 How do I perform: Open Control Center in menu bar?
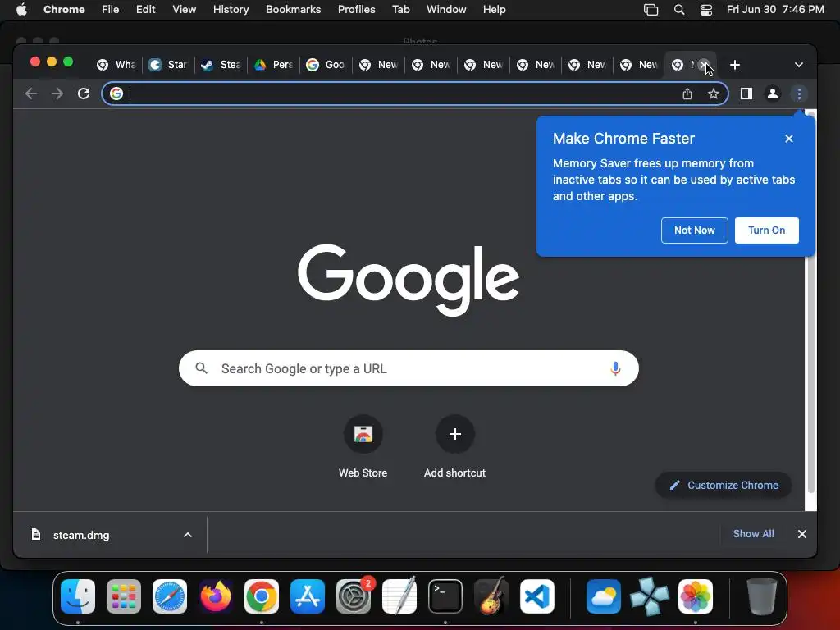[x=706, y=10]
